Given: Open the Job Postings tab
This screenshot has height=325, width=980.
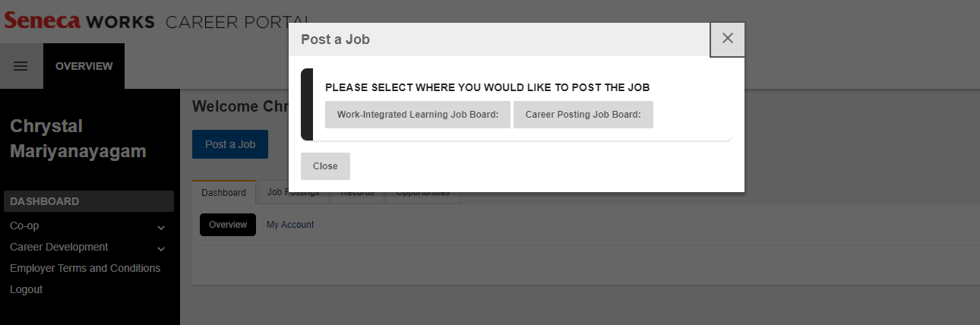Looking at the screenshot, I should 293,194.
